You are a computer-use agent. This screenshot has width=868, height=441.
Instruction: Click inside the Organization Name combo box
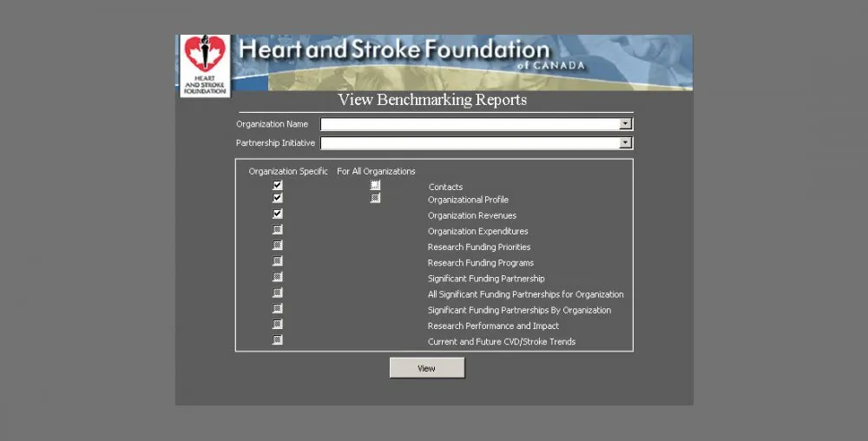(470, 124)
